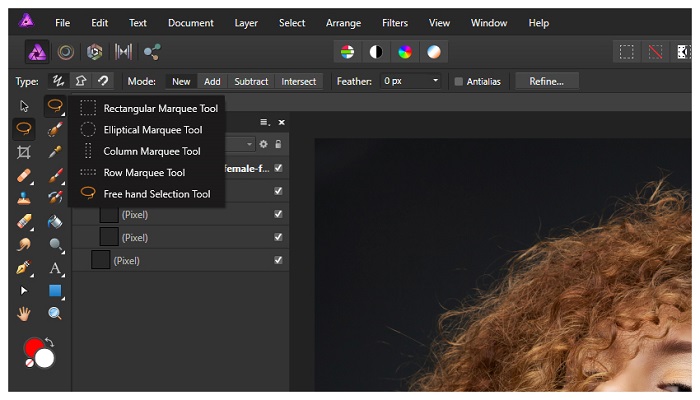Image resolution: width=700 pixels, height=400 pixels.
Task: Click the Deselect toolbar icon
Action: point(655,52)
